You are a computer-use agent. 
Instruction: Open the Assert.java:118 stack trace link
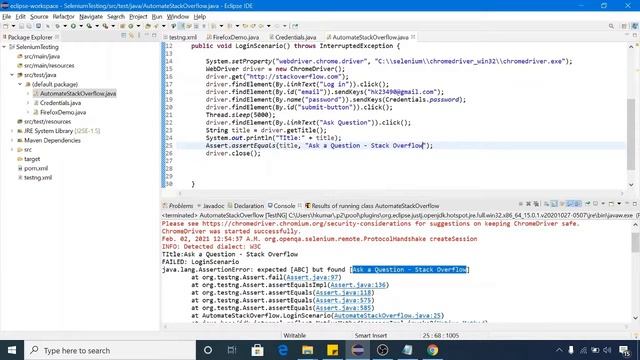(x=343, y=293)
